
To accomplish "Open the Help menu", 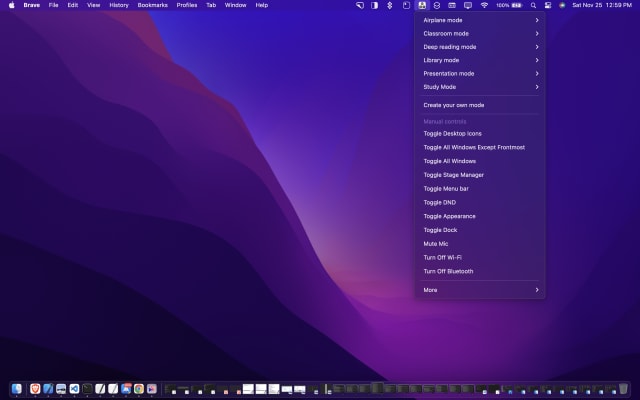I will click(x=262, y=5).
